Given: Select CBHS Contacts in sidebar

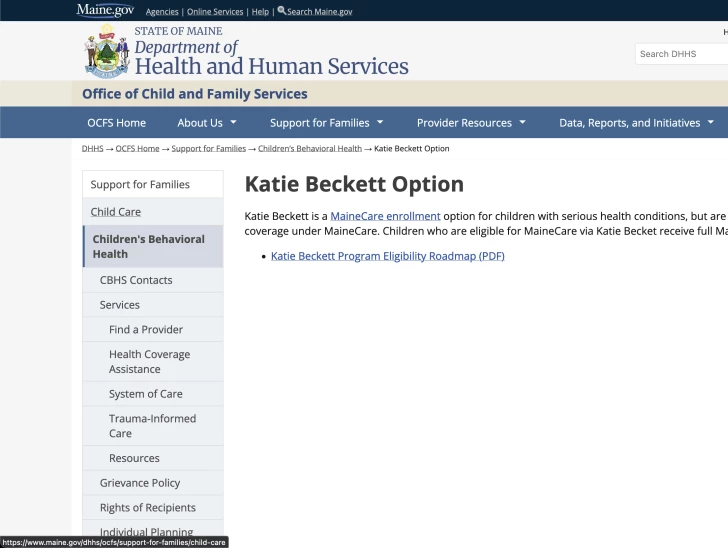Looking at the screenshot, I should 136,280.
